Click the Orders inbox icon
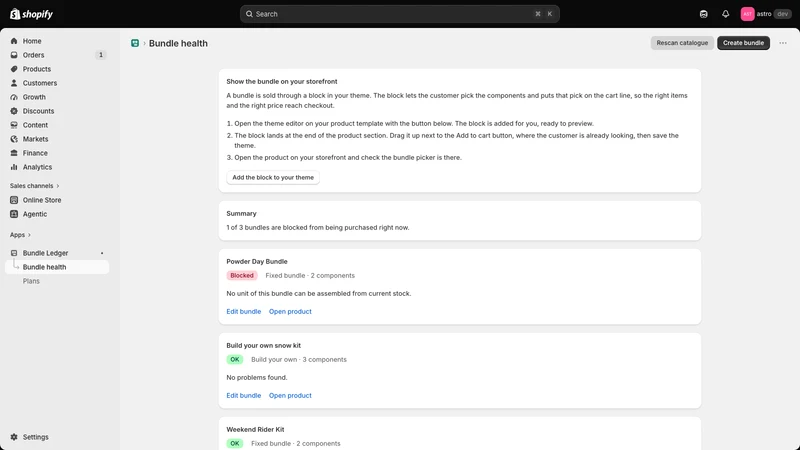800x450 pixels. pyautogui.click(x=14, y=55)
